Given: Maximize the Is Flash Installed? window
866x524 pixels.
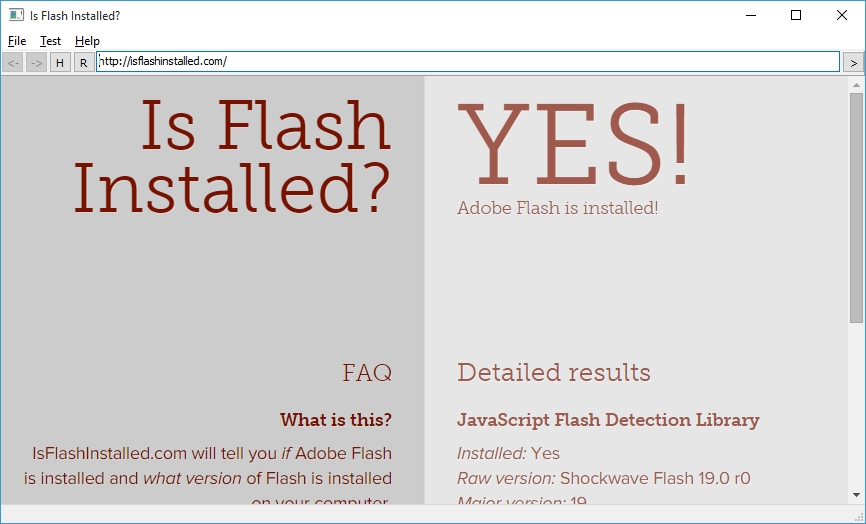Looking at the screenshot, I should pyautogui.click(x=796, y=15).
